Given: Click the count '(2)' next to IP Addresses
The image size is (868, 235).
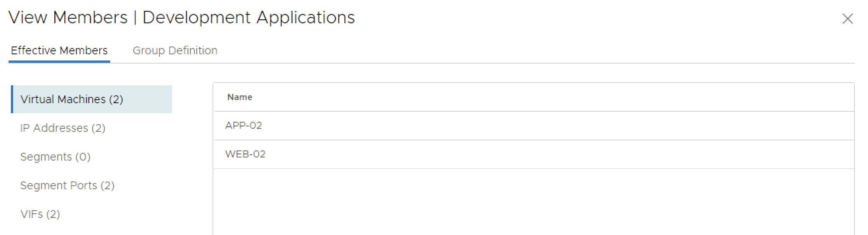Looking at the screenshot, I should 99,128.
